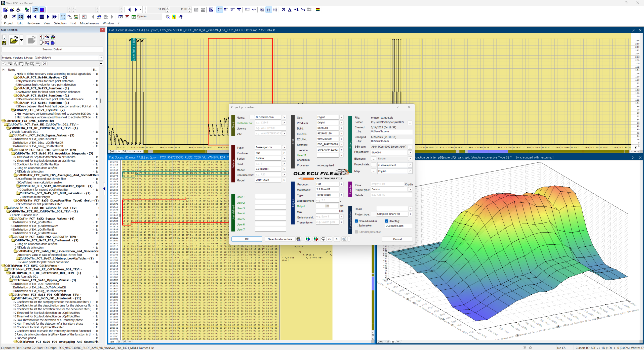The width and height of the screenshot is (644, 350).
Task: Show values in hexadecimal (FF) format
Action: tap(269, 10)
